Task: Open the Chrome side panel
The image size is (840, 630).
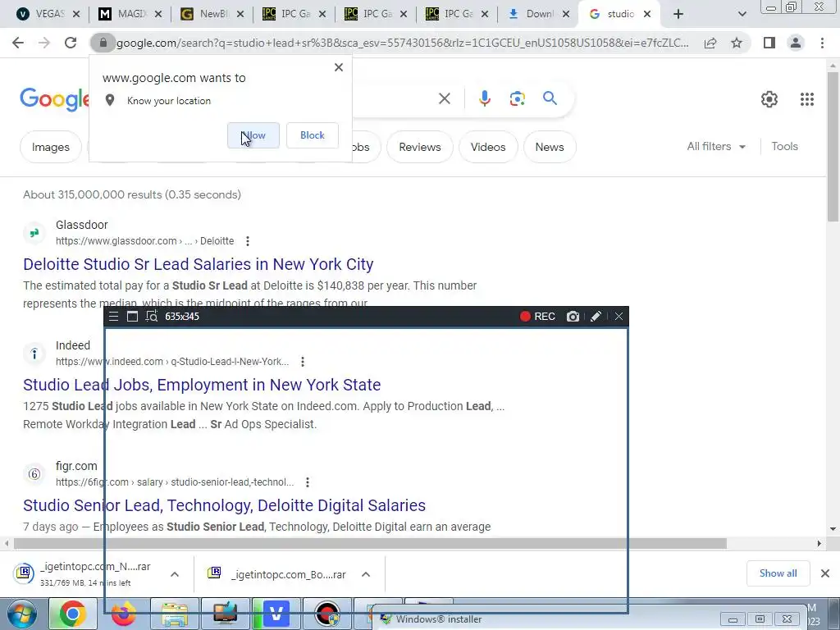Action: tap(769, 43)
